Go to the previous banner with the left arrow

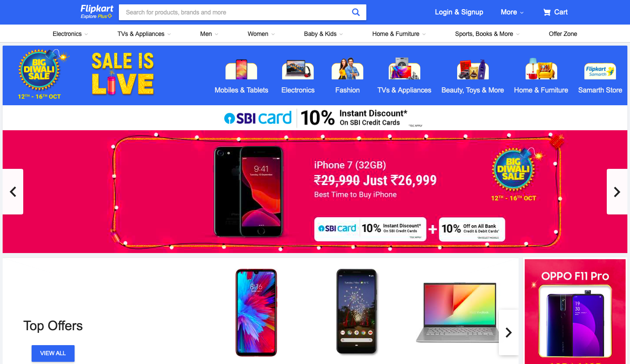[13, 192]
